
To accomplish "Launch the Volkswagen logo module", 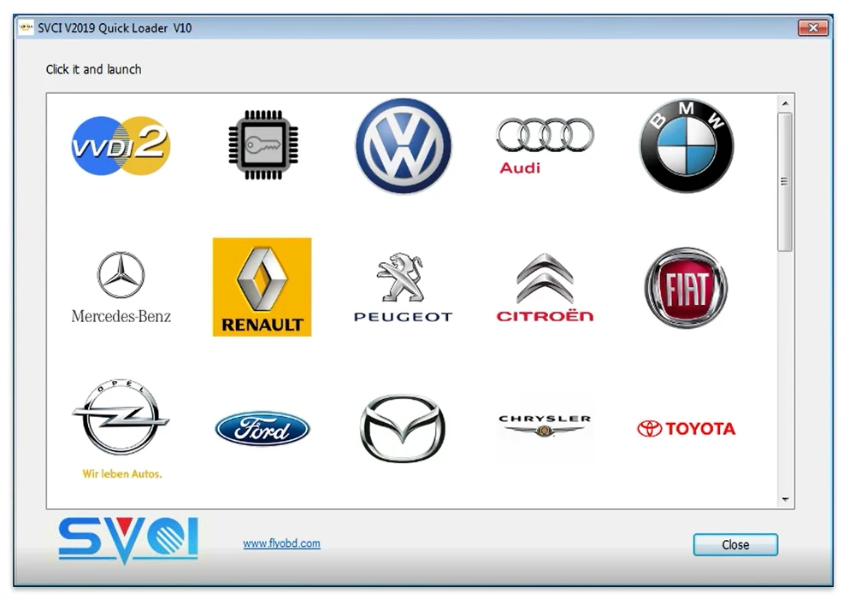I will [404, 145].
